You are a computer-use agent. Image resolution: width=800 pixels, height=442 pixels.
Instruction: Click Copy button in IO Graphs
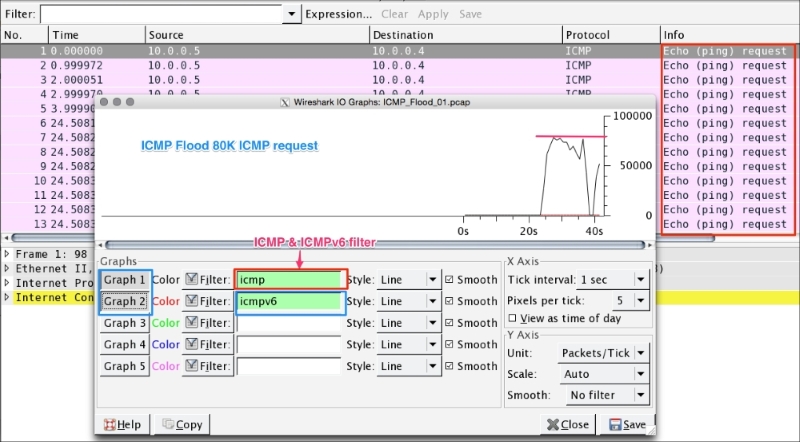tap(182, 424)
